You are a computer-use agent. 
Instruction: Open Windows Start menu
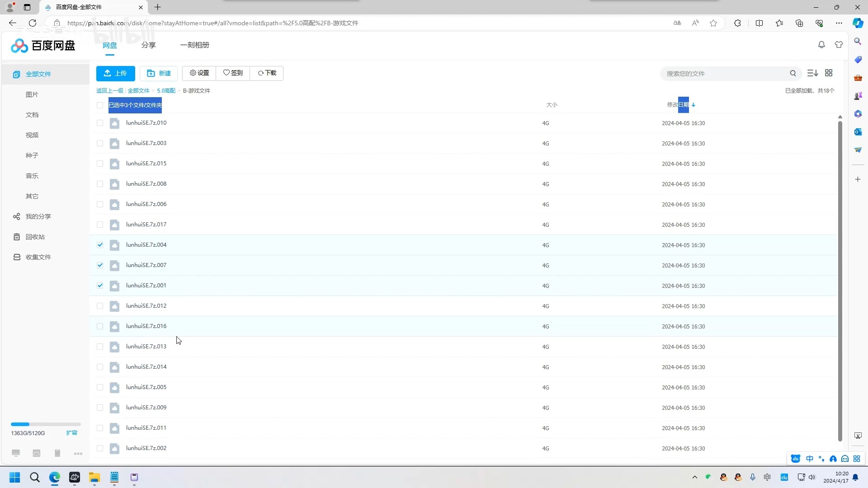[x=14, y=477]
